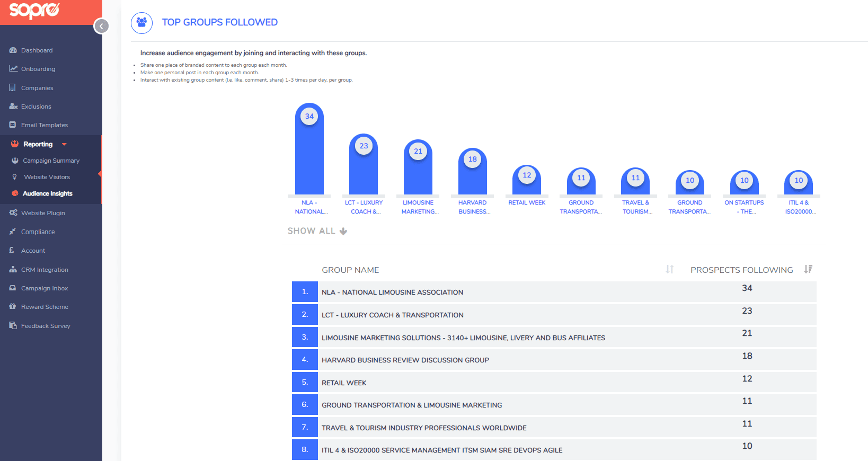Click the On Startups bar

[x=745, y=182]
